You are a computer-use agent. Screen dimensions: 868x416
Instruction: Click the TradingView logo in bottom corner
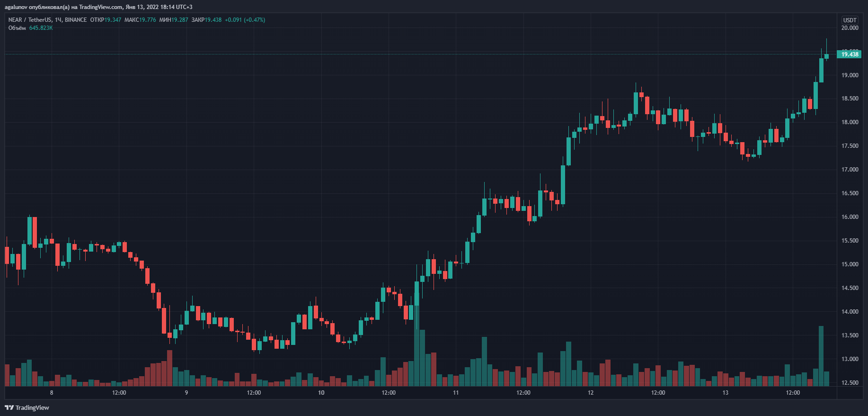[27, 407]
